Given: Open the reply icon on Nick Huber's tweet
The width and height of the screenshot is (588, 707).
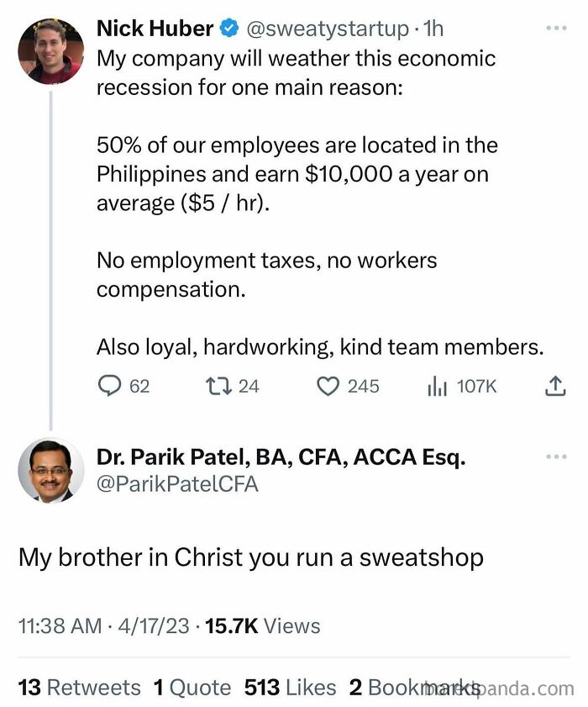Looking at the screenshot, I should coord(109,386).
